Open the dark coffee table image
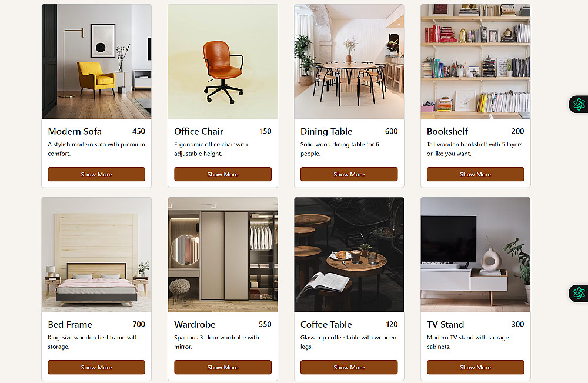Image resolution: width=588 pixels, height=383 pixels. (349, 255)
